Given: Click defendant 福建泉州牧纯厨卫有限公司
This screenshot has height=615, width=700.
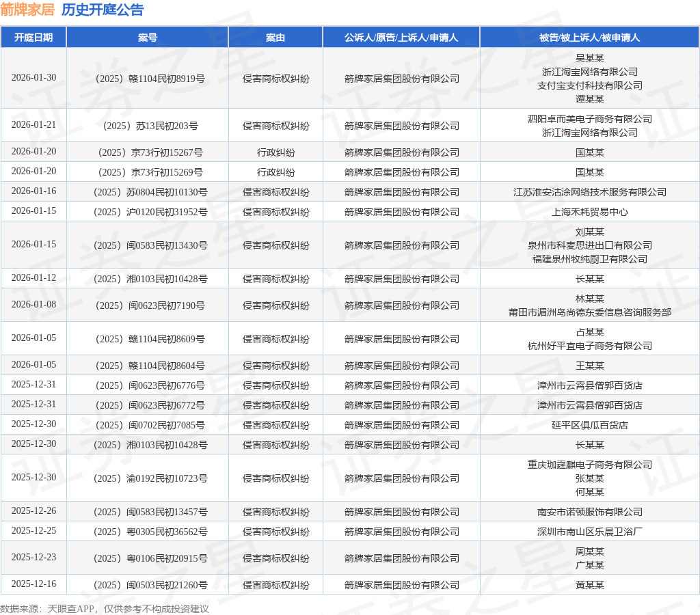Looking at the screenshot, I should (x=590, y=259).
